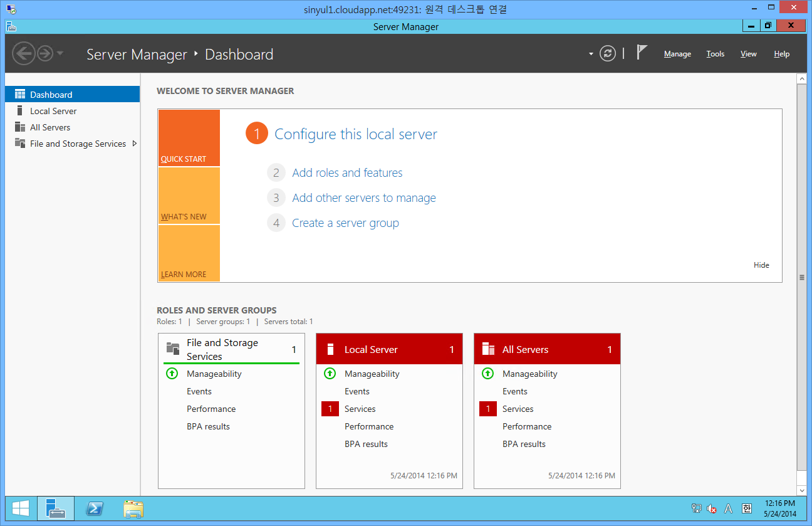Click the muted volume tray icon
Image resolution: width=812 pixels, height=526 pixels.
712,508
